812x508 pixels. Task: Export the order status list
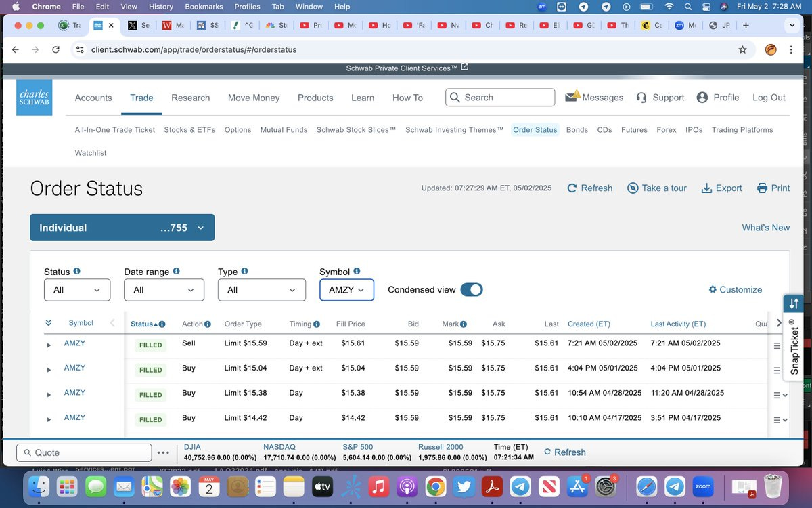721,188
